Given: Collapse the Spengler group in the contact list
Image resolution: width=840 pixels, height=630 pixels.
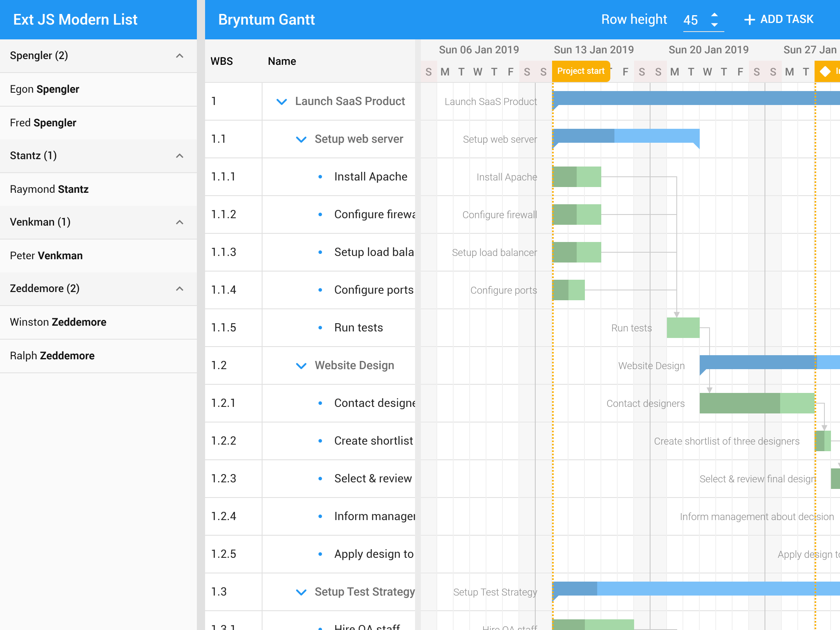Looking at the screenshot, I should point(179,55).
